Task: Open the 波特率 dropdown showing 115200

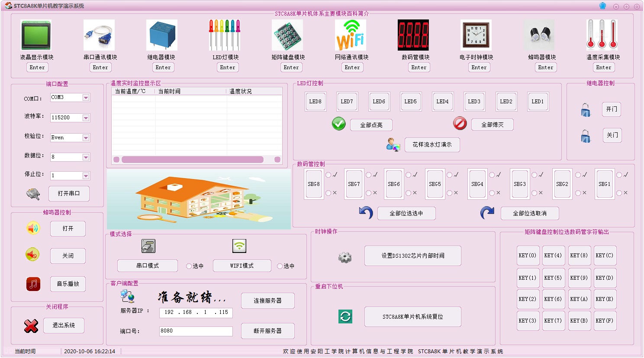Action: pos(86,118)
